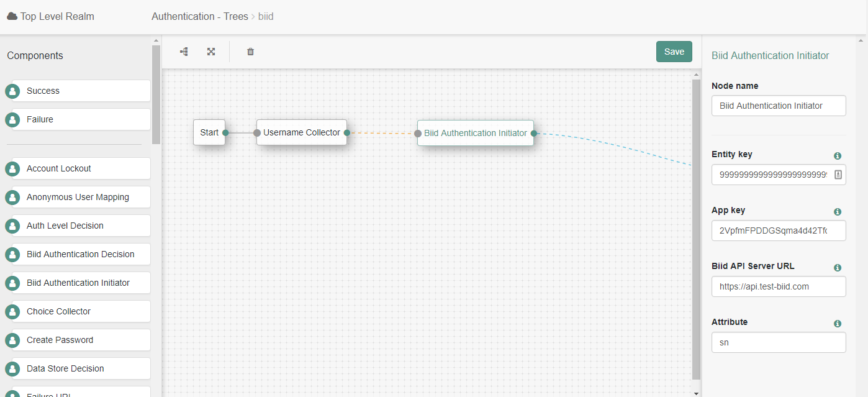This screenshot has height=397, width=868.
Task: Click the auto layout tree icon
Action: tap(184, 52)
